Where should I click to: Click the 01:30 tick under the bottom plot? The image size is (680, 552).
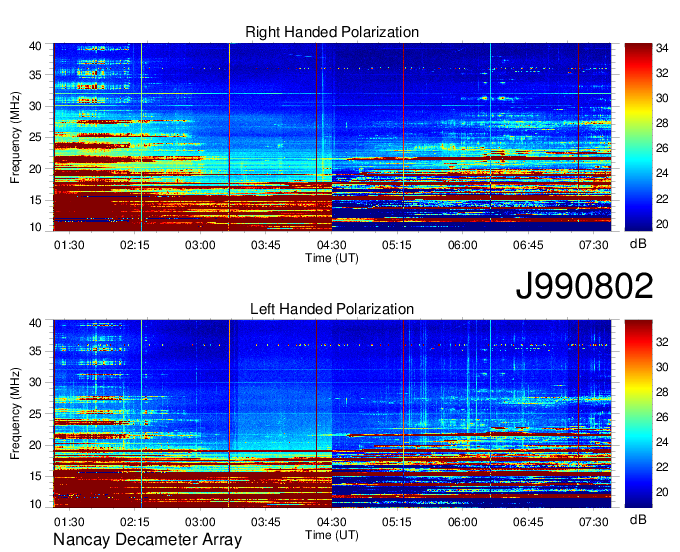pyautogui.click(x=69, y=522)
